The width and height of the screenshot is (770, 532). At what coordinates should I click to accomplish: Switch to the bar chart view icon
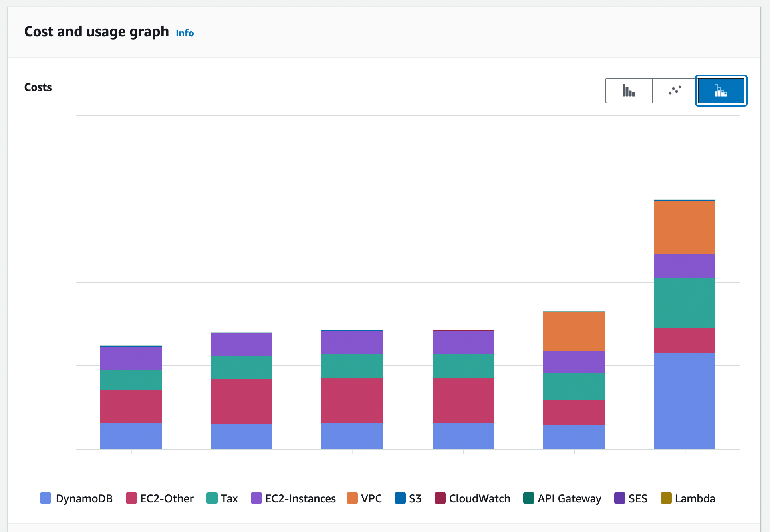(629, 91)
